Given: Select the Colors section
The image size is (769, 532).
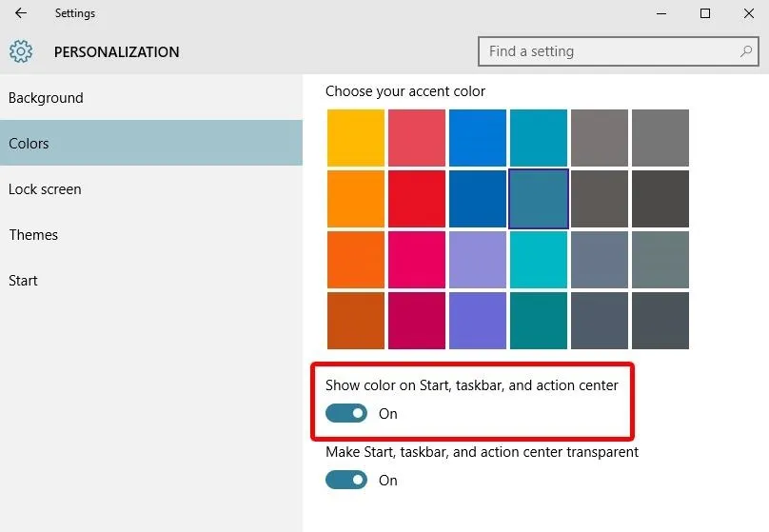Looking at the screenshot, I should pyautogui.click(x=151, y=143).
